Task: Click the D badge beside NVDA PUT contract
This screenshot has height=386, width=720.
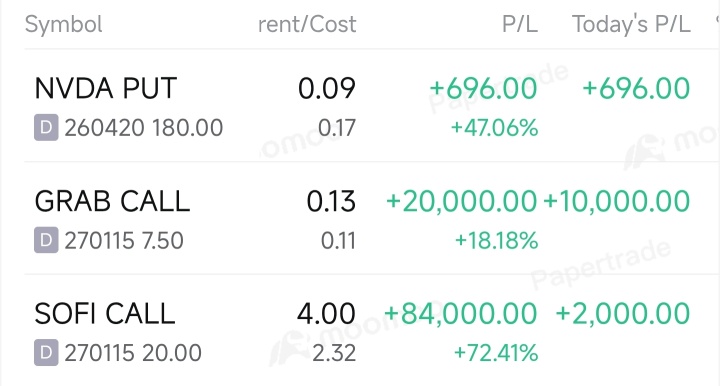Action: tap(46, 127)
